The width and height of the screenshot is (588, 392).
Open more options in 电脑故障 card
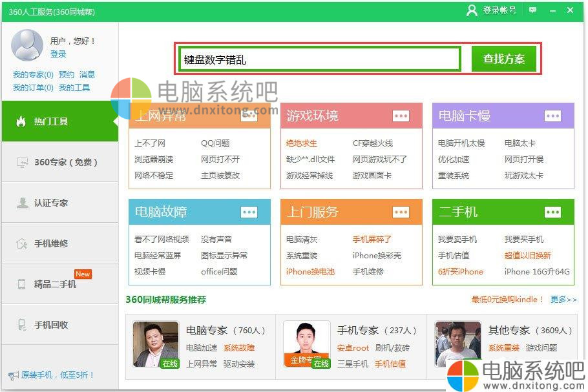[249, 212]
